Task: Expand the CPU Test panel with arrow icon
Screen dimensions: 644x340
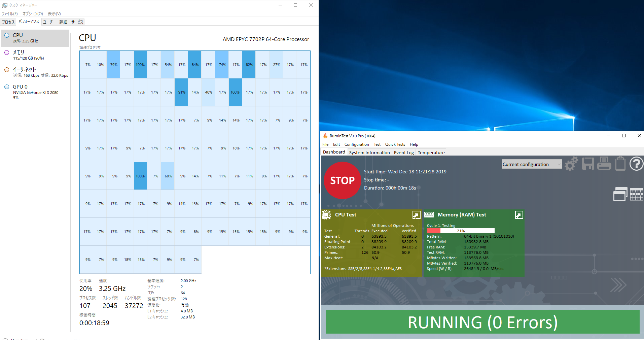Action: [416, 215]
